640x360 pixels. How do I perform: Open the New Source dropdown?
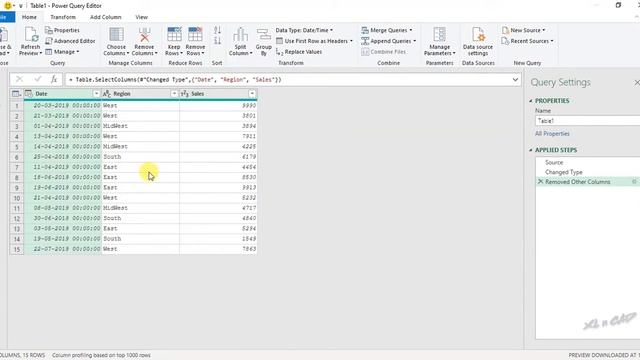pos(523,30)
